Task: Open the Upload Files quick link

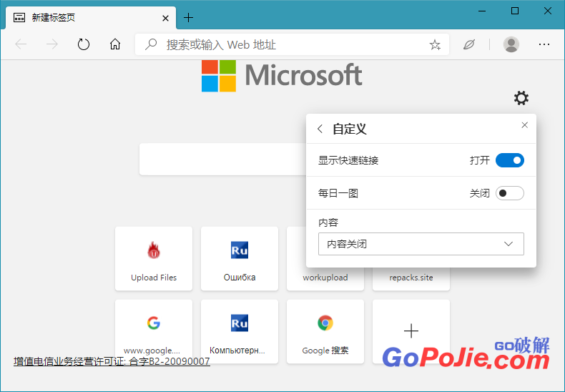Action: pos(154,258)
